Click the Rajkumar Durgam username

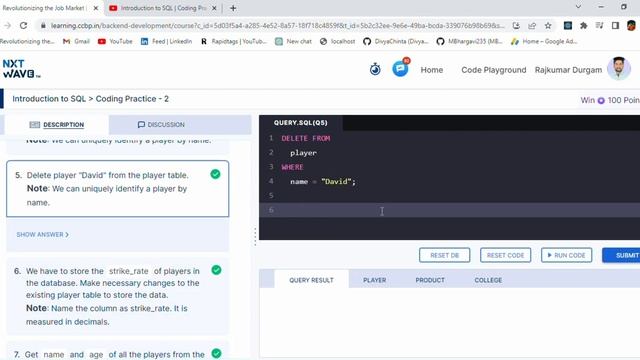568,70
